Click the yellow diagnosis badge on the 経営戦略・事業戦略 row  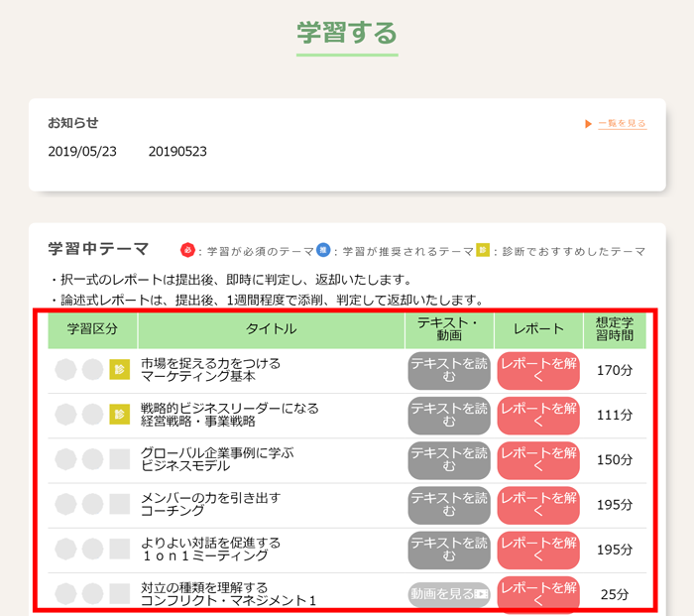120,414
